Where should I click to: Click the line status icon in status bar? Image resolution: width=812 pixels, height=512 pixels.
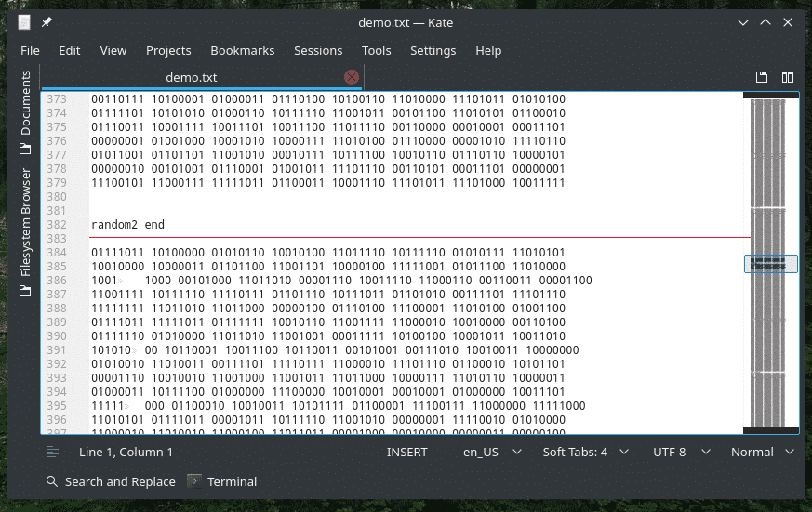(x=52, y=452)
